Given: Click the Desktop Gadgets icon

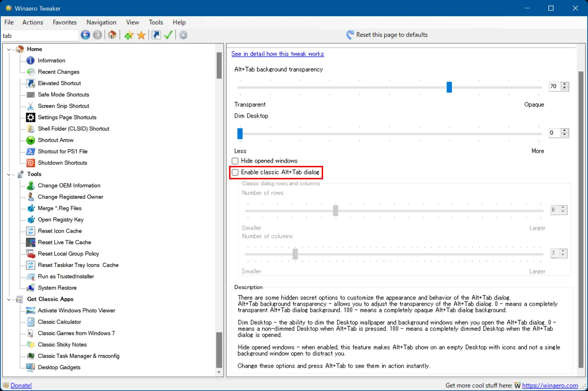Looking at the screenshot, I should pos(31,367).
